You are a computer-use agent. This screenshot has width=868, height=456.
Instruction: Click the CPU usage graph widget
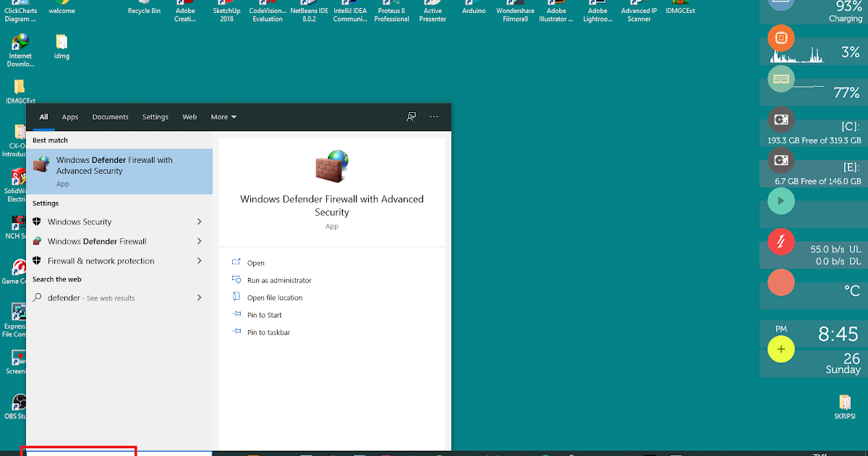pos(796,55)
